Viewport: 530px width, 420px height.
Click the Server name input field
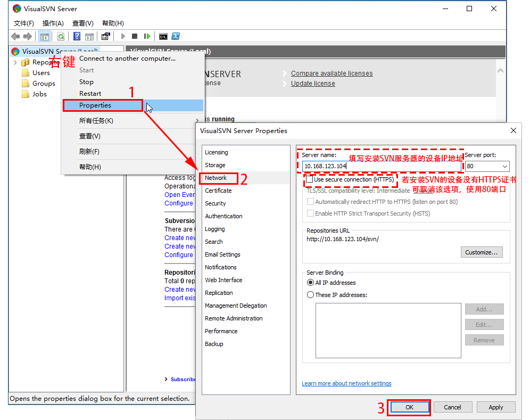point(382,166)
